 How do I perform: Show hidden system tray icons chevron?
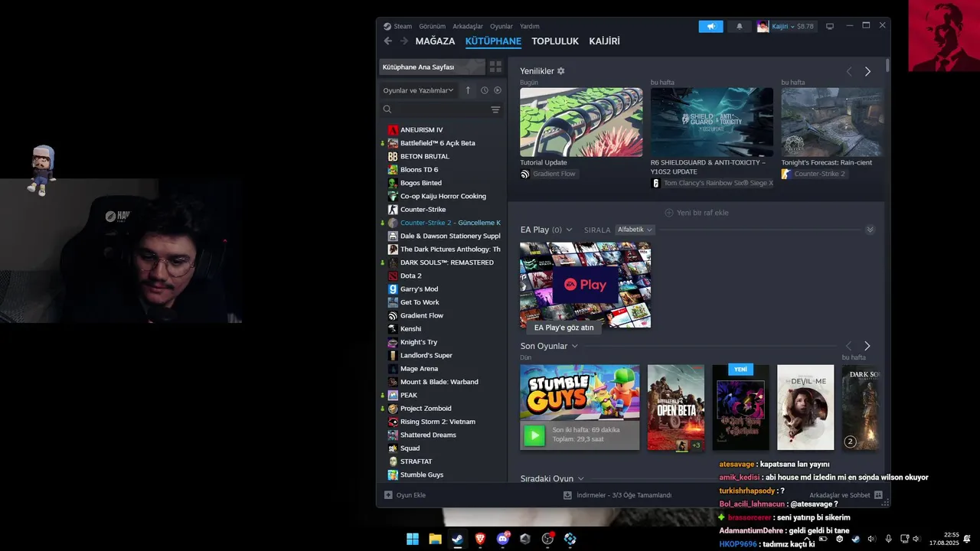(807, 539)
